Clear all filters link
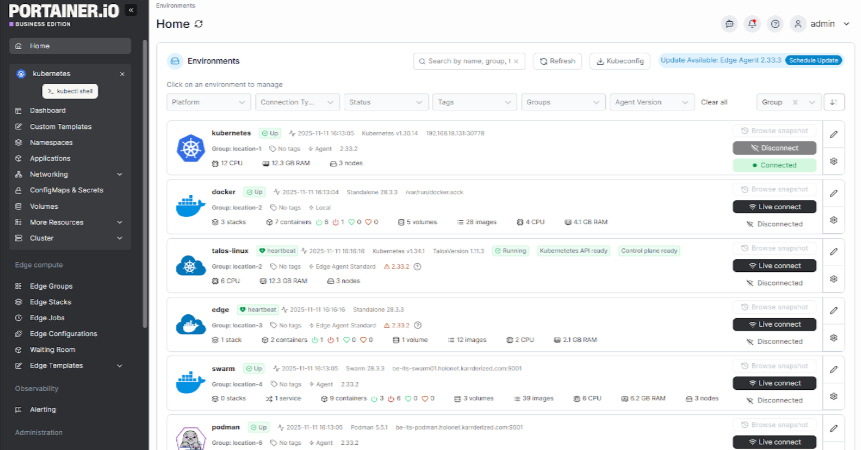 click(714, 102)
